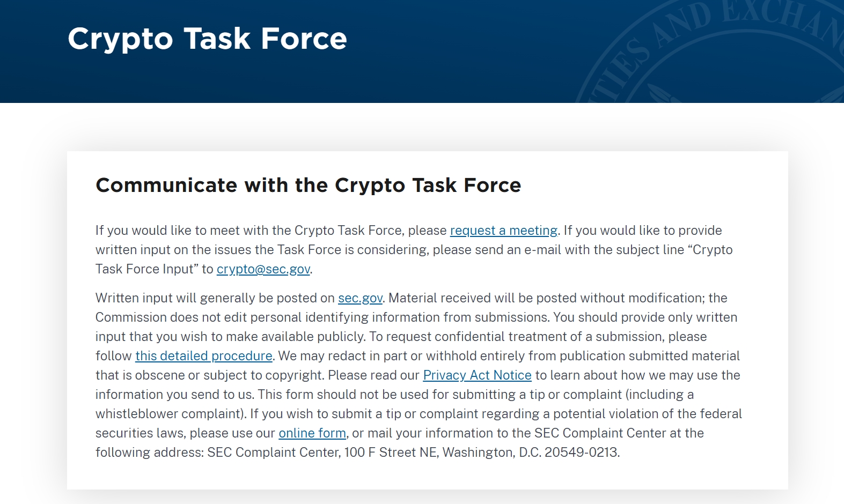Viewport: 844px width, 504px height.
Task: Click the sentence starting 'Written input will generally'
Action: (240, 298)
